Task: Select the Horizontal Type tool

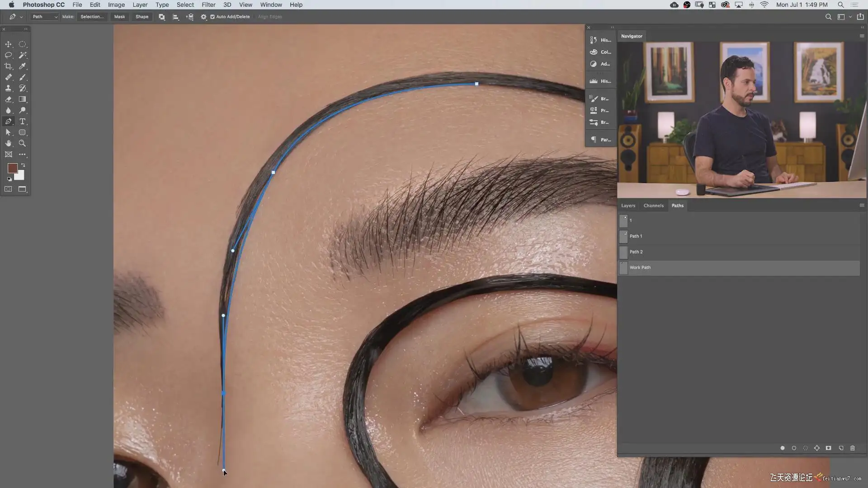Action: [22, 122]
